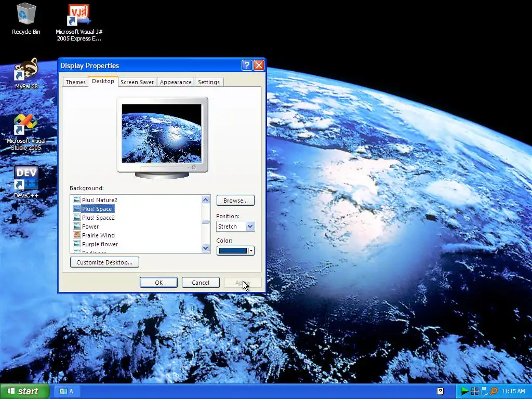Pick the Prairie Wind background entry
This screenshot has width=532, height=399.
[98, 235]
